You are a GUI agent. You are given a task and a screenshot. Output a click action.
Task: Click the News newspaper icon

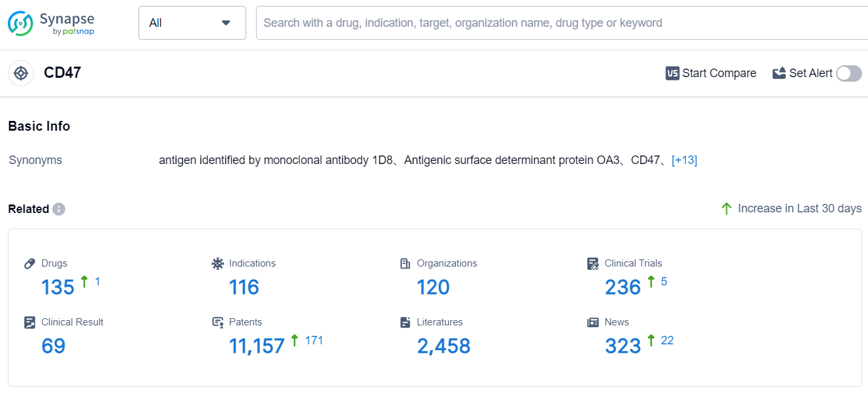point(593,322)
